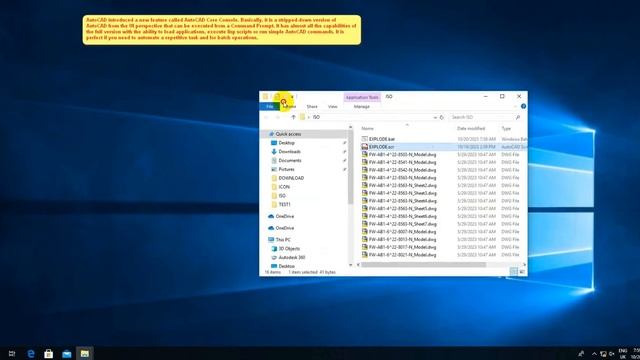Open Quick access in navigation pane

288,134
